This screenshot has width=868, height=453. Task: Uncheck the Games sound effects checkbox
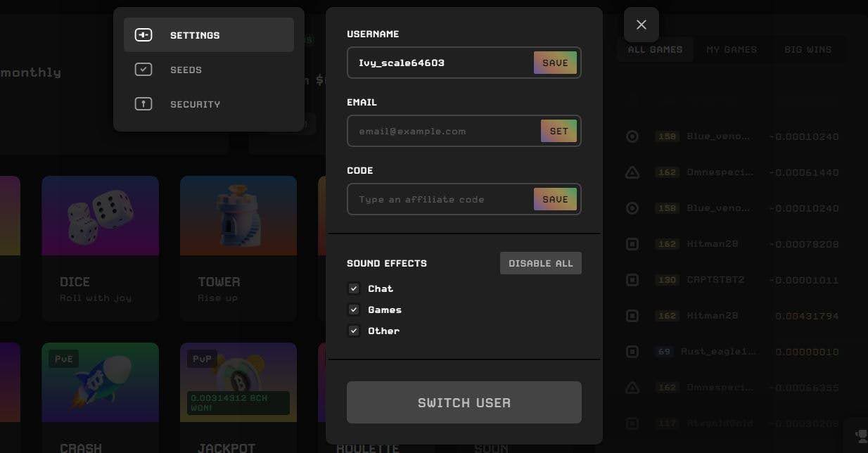(354, 310)
